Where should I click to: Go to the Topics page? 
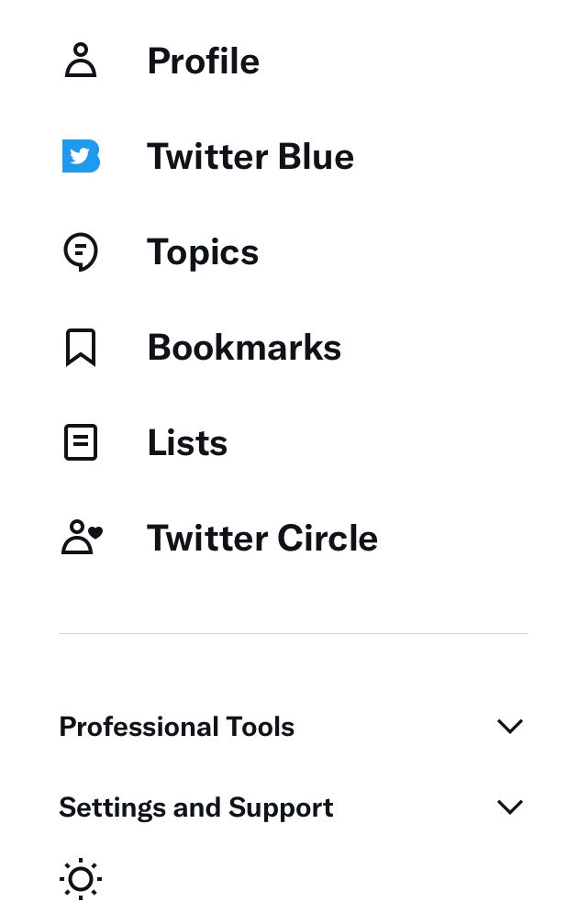click(x=203, y=253)
